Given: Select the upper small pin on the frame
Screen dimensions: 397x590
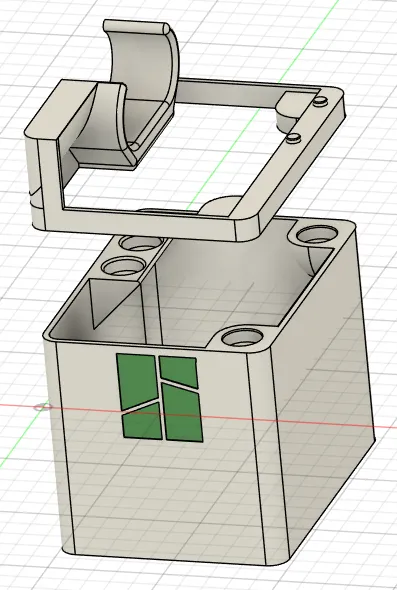Looking at the screenshot, I should [320, 100].
